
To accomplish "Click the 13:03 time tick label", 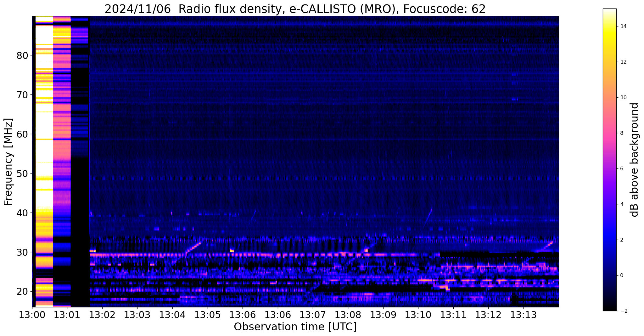I will pos(137,315).
